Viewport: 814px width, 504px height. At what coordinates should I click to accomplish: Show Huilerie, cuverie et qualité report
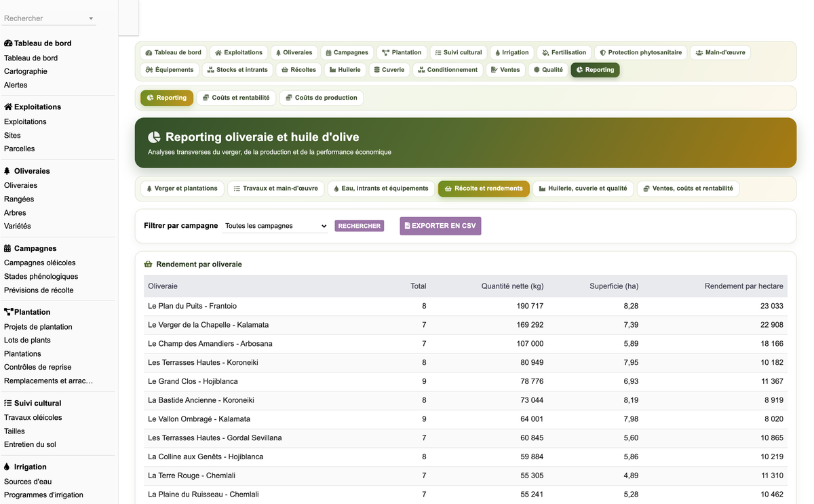(583, 188)
